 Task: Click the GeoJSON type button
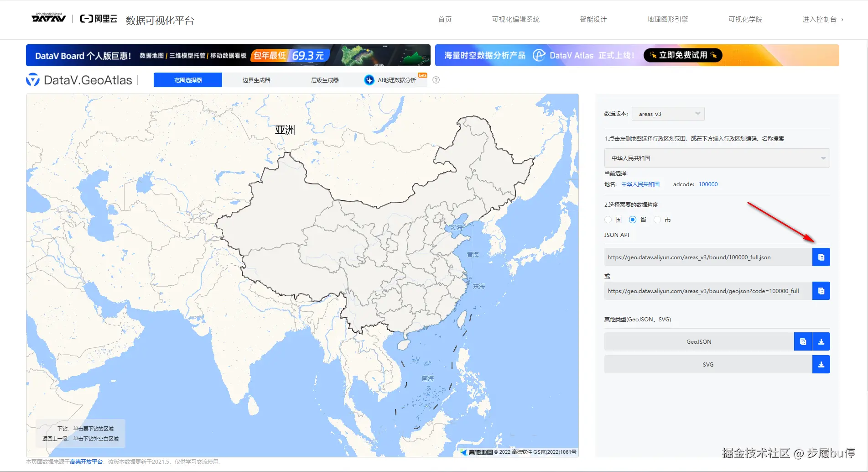(699, 341)
